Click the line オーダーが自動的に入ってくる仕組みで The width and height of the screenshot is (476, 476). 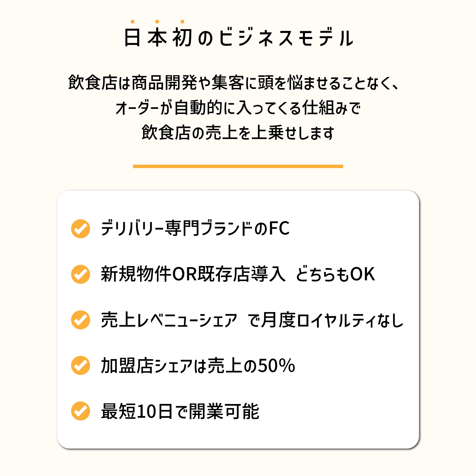point(238,108)
